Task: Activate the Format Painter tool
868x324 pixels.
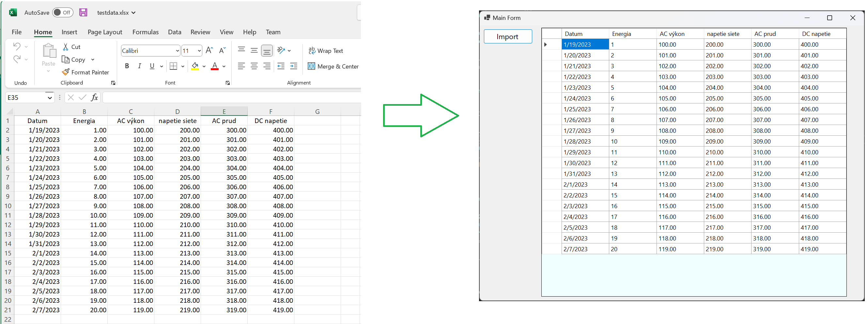Action: pos(85,72)
